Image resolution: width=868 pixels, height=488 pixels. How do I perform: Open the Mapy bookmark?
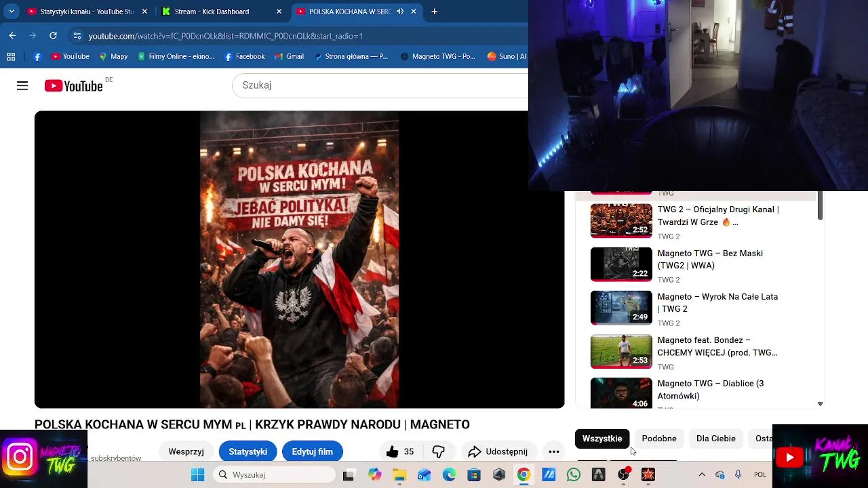point(113,56)
